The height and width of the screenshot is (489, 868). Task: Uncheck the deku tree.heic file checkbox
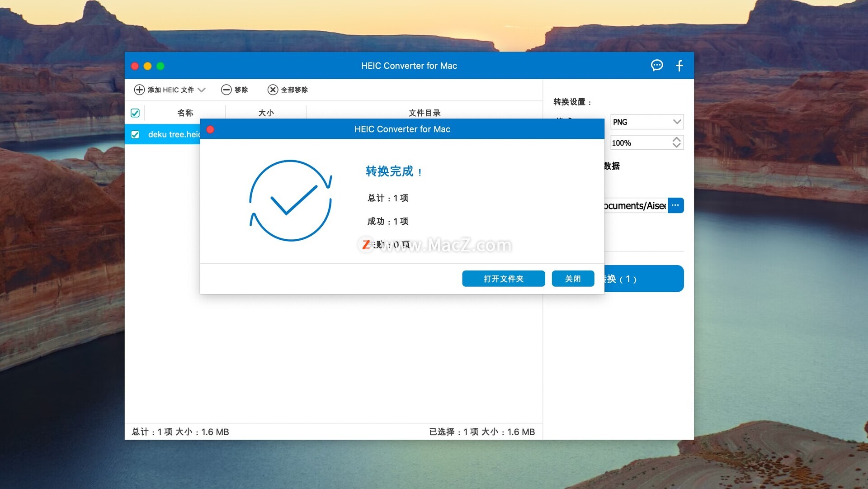point(135,134)
